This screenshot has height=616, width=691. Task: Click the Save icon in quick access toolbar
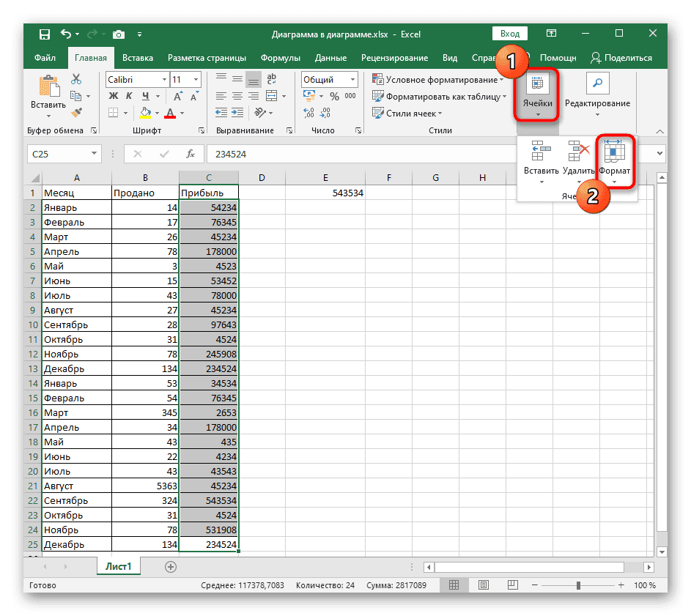[45, 34]
